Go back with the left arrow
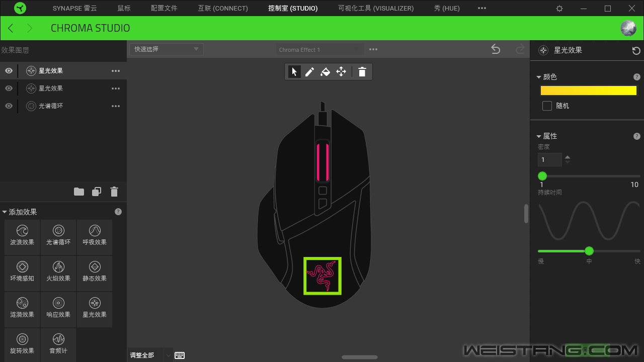The width and height of the screenshot is (644, 362). click(11, 28)
